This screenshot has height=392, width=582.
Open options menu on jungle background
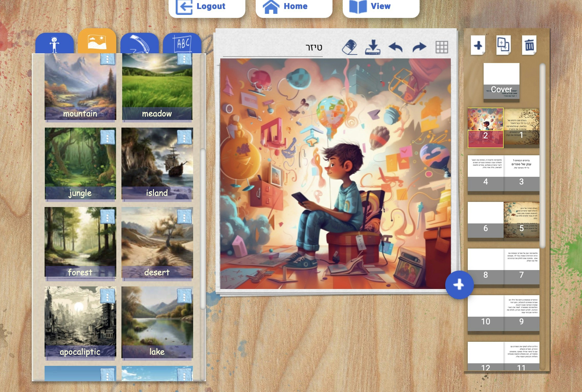point(108,138)
